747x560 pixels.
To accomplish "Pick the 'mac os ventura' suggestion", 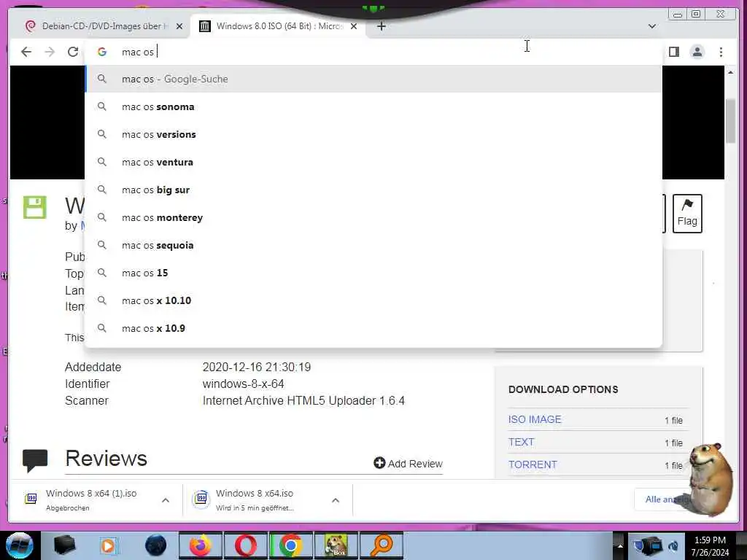I will point(373,162).
